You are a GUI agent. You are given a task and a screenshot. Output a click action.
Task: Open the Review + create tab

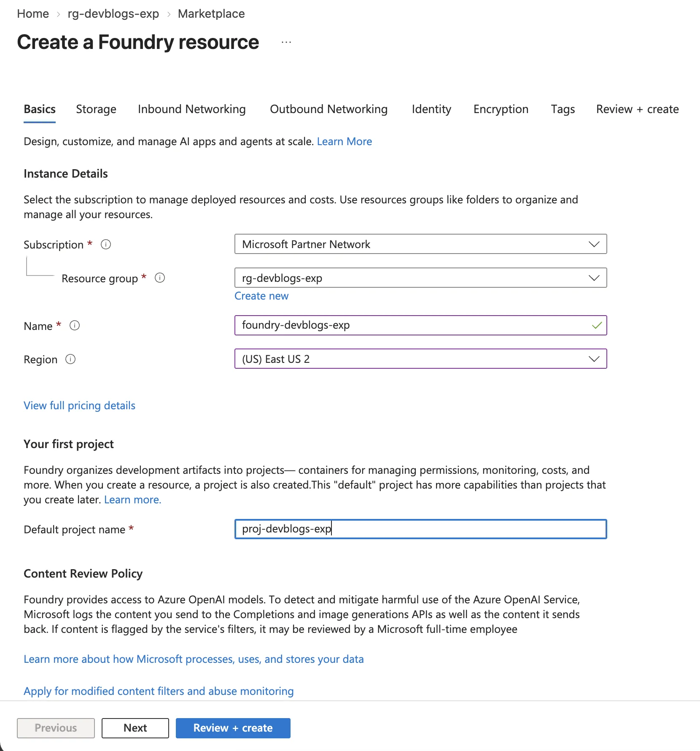click(638, 109)
